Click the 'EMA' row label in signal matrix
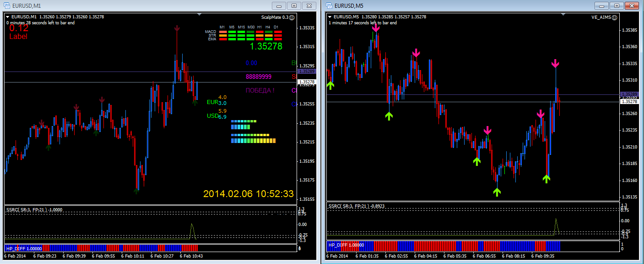Screen dimensions: 644x264 tap(212, 39)
